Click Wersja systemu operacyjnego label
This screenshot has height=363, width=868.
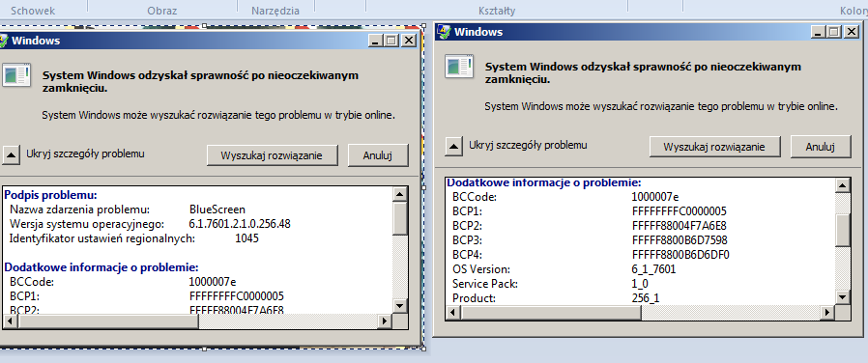tap(87, 224)
